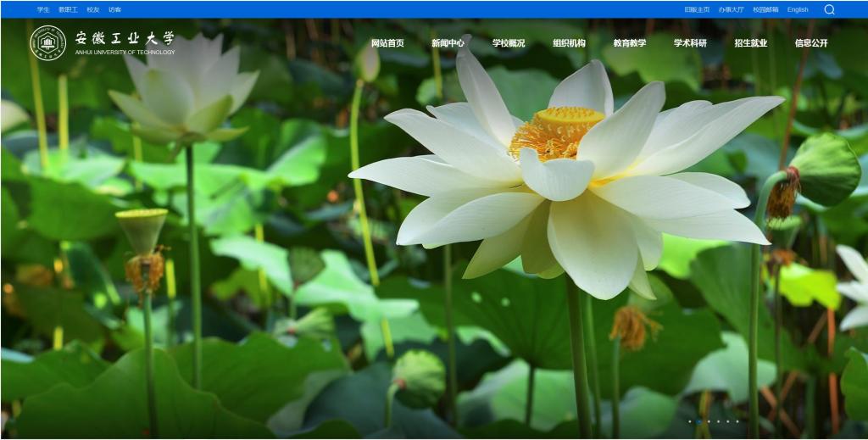Open the 旧版主页 link
The height and width of the screenshot is (440, 868).
697,9
